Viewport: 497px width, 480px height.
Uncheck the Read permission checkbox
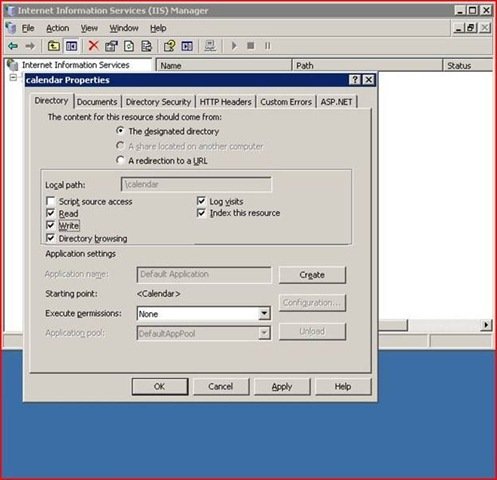50,213
